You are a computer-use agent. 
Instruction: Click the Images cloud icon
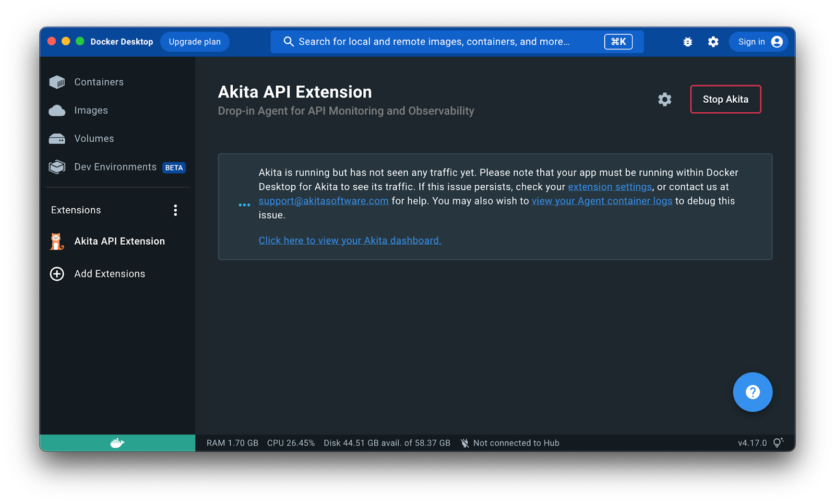pos(57,111)
